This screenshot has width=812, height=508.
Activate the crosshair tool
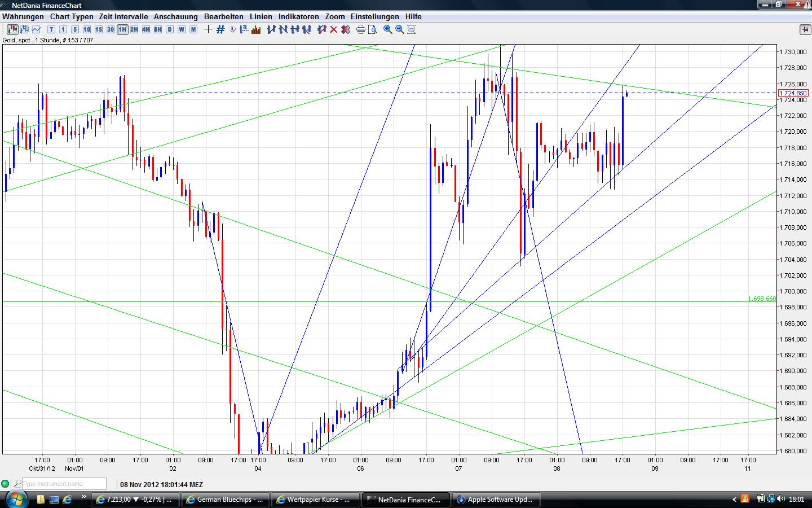[x=208, y=29]
